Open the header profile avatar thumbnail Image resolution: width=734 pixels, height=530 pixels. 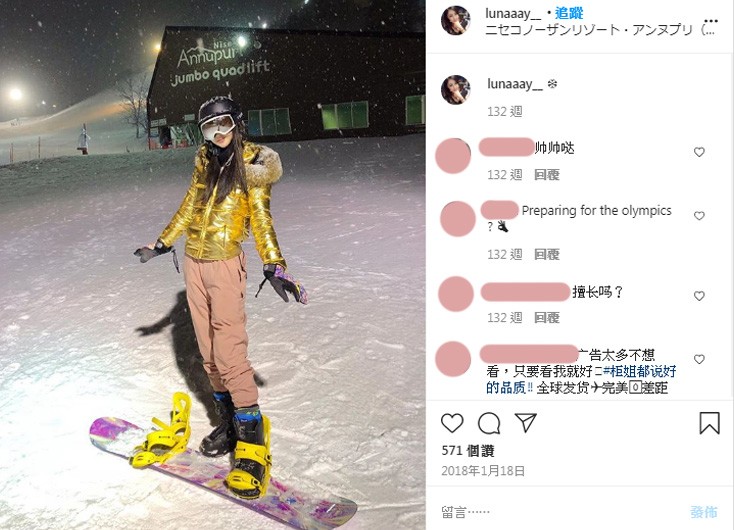(x=455, y=21)
